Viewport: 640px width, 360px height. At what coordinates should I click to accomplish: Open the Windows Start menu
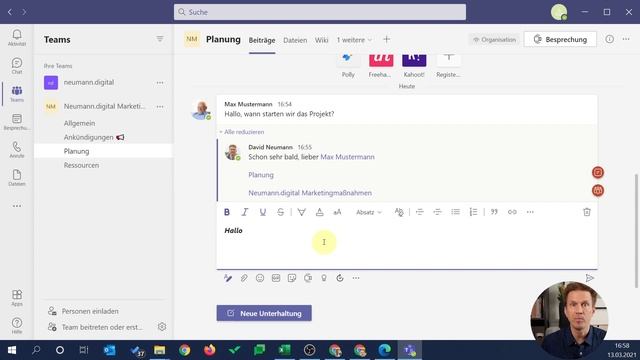[x=12, y=350]
